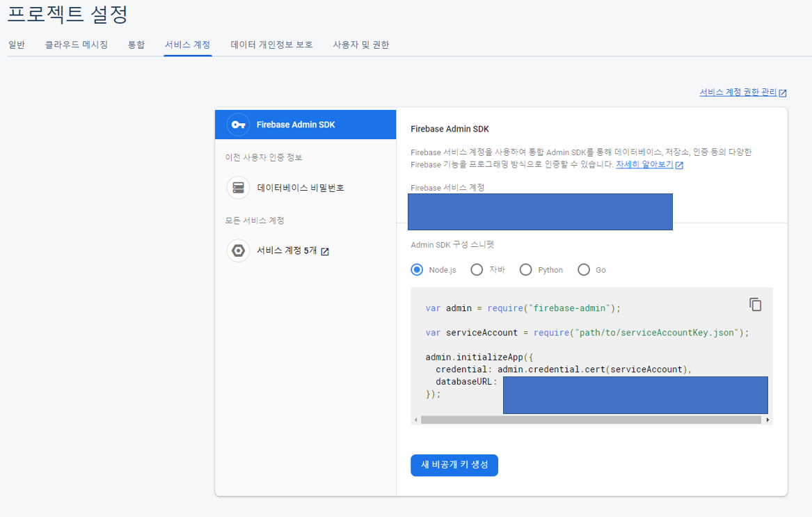Open the 서비스 계정 5개 entry
The height and width of the screenshot is (517, 812).
(x=305, y=250)
